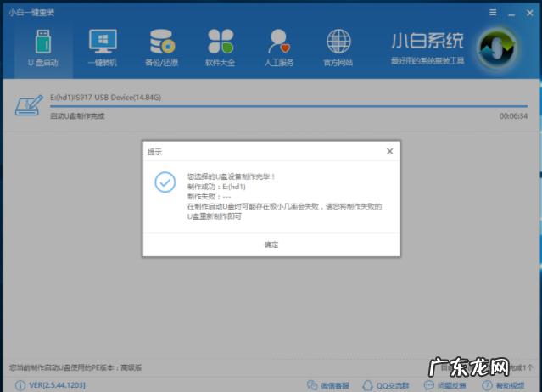
Task: Click the 小白系统 round logo icon
Action: click(497, 48)
